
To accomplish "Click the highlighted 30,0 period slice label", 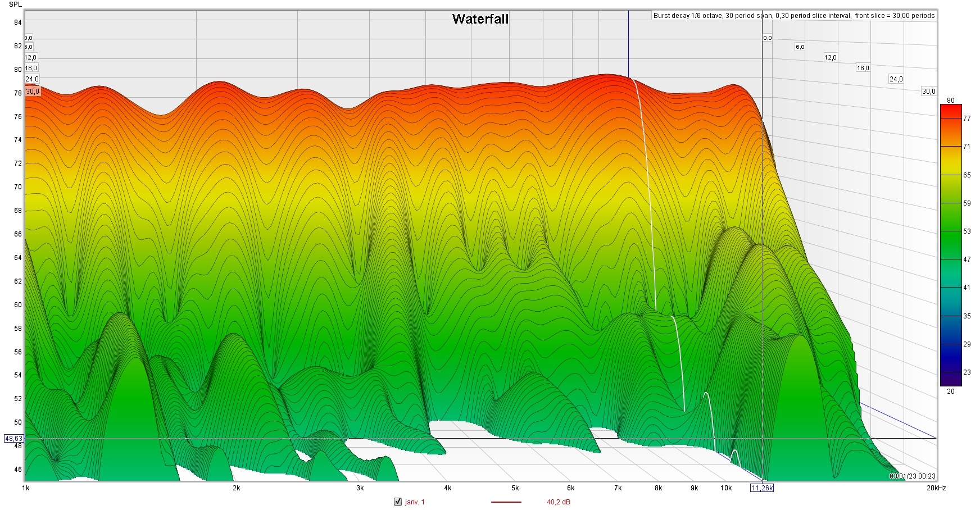I will point(33,91).
